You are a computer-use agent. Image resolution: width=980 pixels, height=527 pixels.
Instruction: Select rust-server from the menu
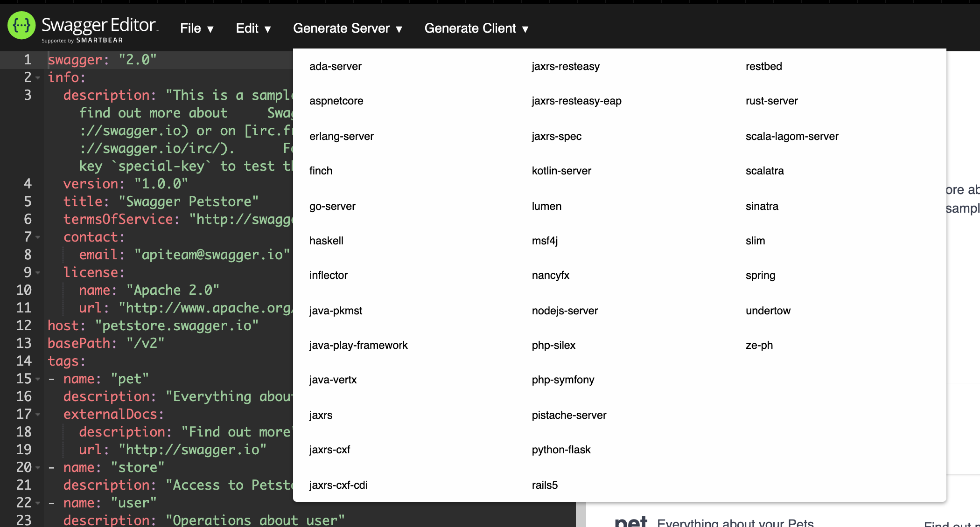[771, 101]
